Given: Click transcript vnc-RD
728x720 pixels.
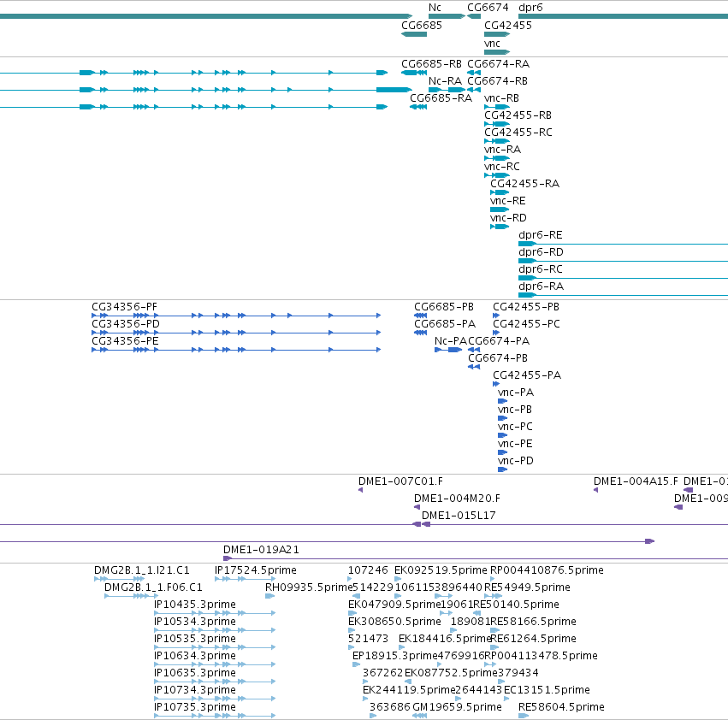Looking at the screenshot, I should [508, 218].
